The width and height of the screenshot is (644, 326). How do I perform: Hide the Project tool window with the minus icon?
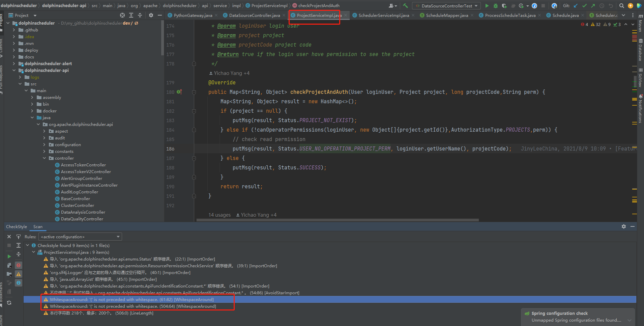160,15
